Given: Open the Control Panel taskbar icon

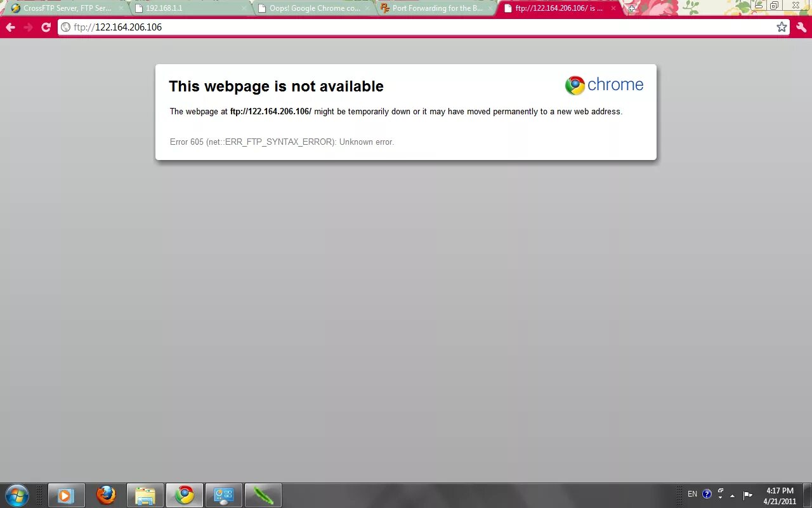Looking at the screenshot, I should (224, 495).
